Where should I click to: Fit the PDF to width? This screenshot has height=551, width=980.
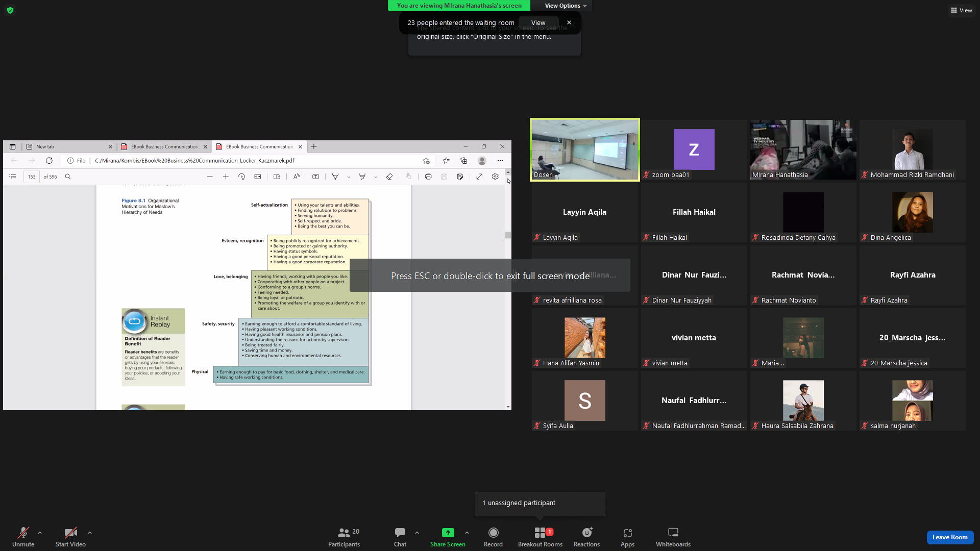(258, 177)
